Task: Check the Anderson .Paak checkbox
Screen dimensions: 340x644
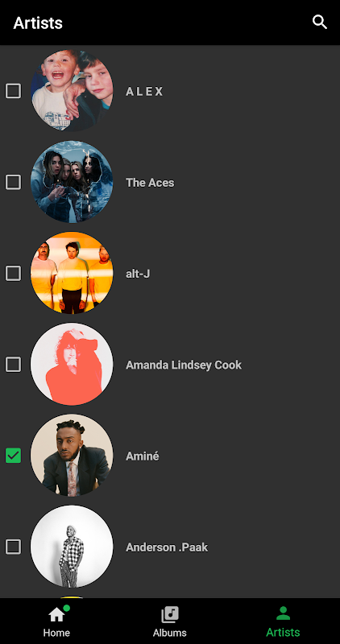Action: pos(13,547)
